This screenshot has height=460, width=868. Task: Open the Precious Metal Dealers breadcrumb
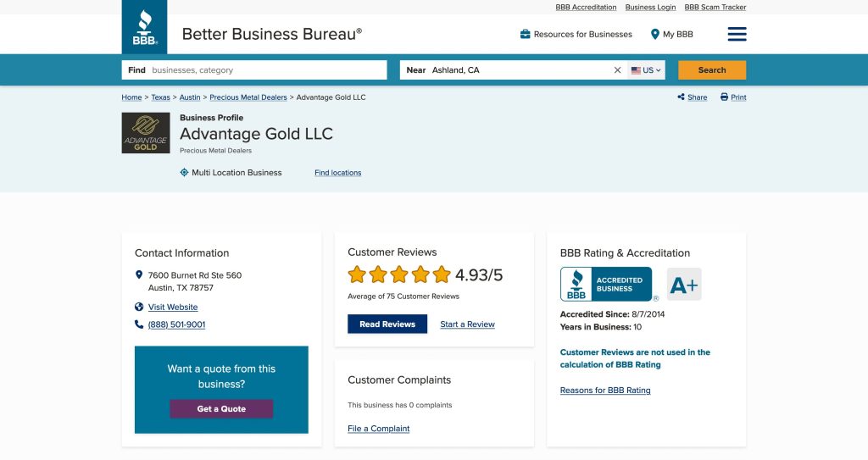point(248,97)
